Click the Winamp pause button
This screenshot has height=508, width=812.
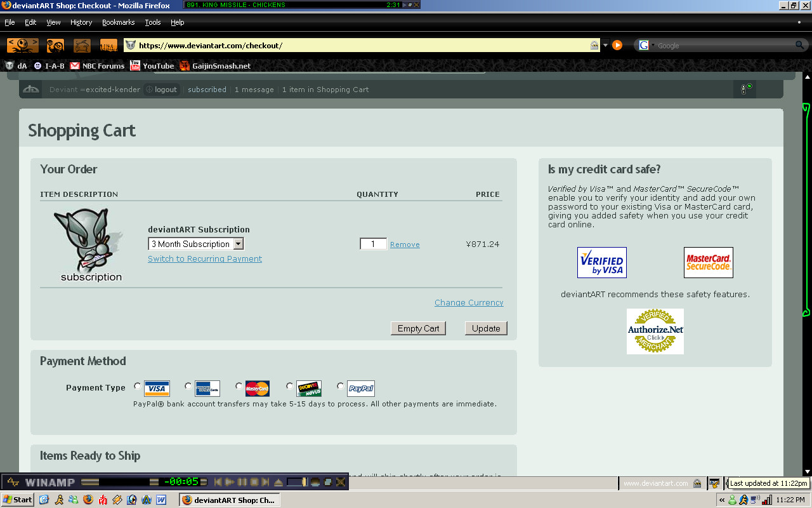(x=242, y=482)
